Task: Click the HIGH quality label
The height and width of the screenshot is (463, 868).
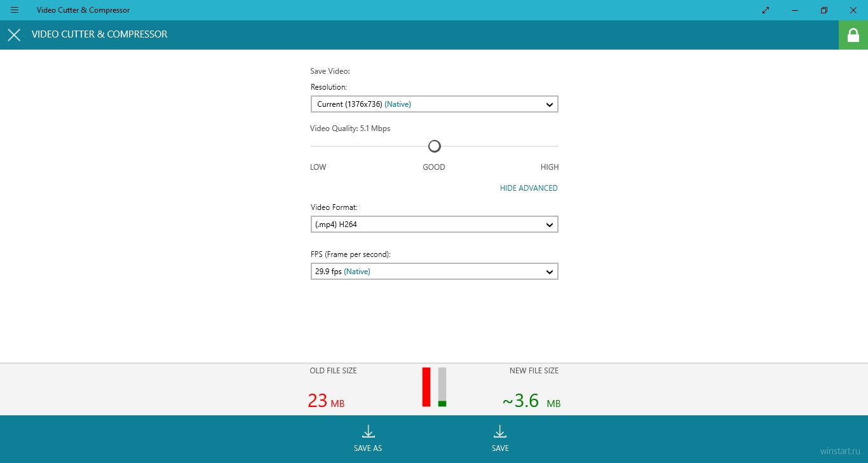Action: pos(550,167)
